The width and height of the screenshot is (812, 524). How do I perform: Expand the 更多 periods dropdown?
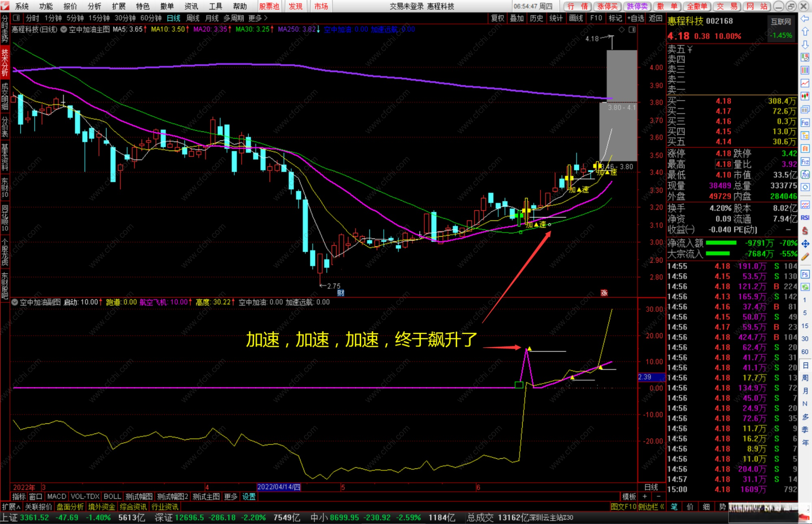coord(258,18)
